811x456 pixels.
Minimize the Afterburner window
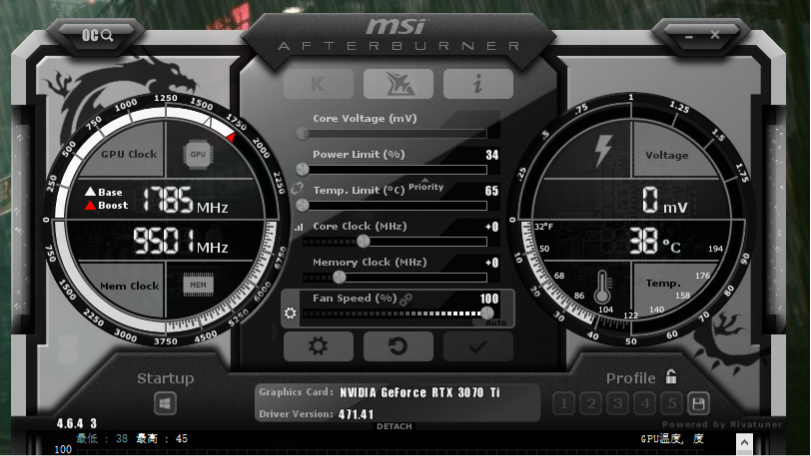(x=689, y=36)
